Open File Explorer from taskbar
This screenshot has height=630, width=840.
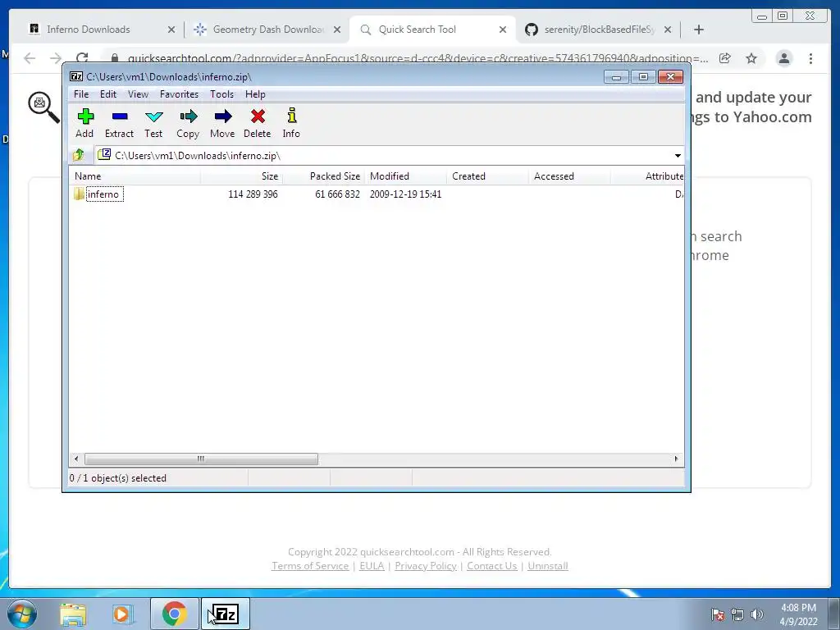pyautogui.click(x=73, y=614)
